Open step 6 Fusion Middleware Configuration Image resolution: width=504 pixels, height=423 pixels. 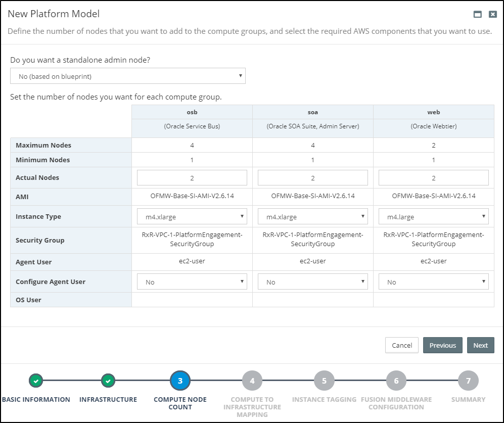396,381
